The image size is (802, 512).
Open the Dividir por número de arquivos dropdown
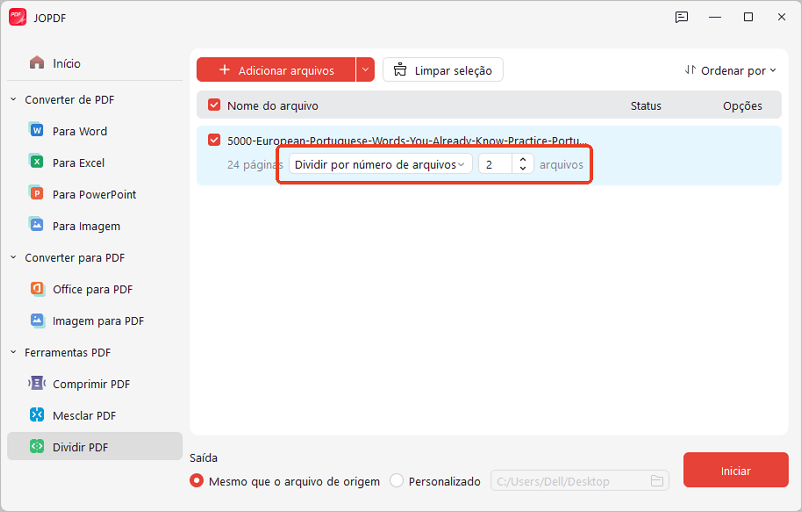[x=380, y=164]
